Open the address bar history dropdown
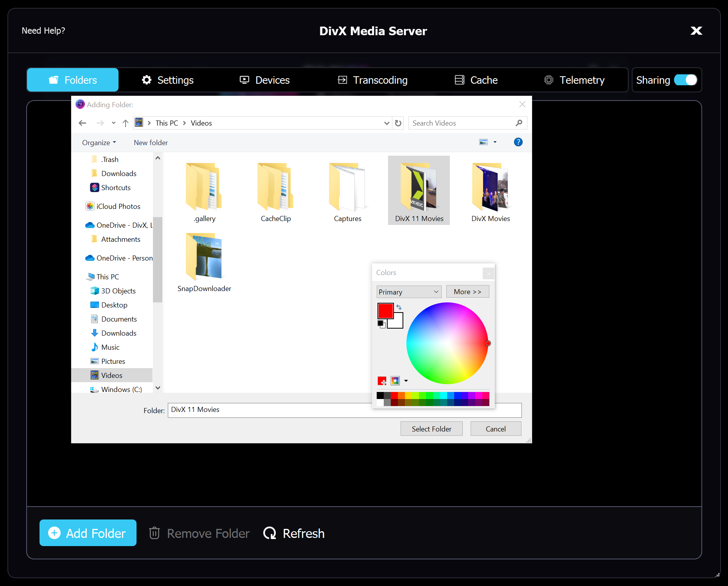Screen dimensions: 728x586 click(386, 123)
